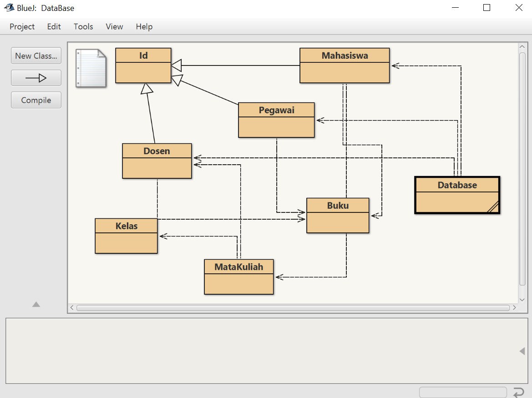Viewport: 532px width, 398px height.
Task: Click the vertical scrollbar up arrow
Action: 522,47
